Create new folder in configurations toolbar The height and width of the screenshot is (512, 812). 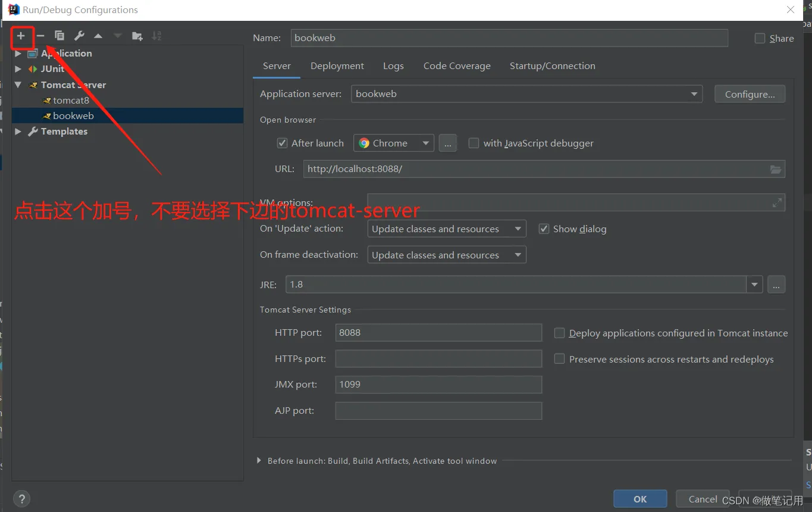click(x=137, y=36)
